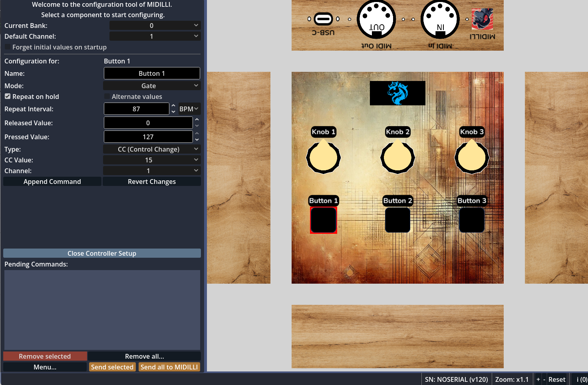Click Send selected
Screen dimensions: 588x385
[112, 367]
